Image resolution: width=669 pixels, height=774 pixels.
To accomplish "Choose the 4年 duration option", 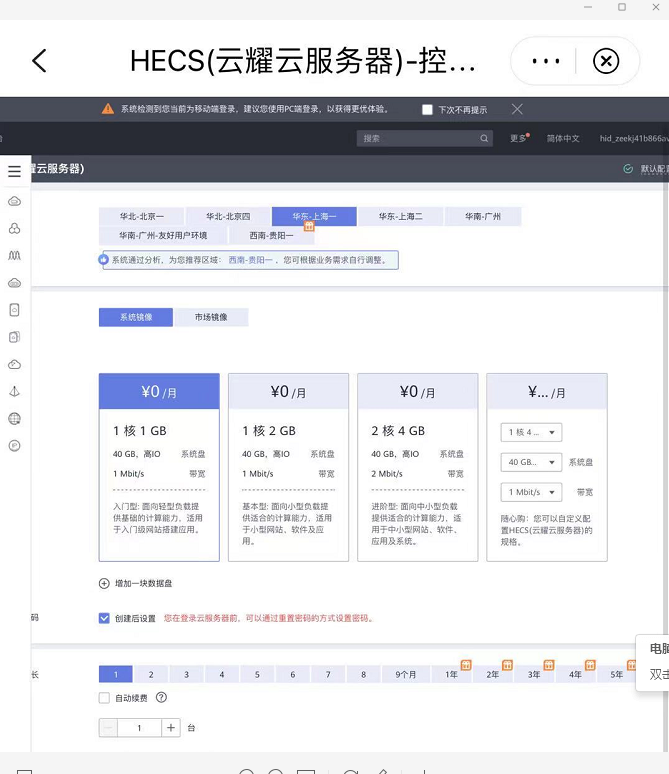I will click(575, 674).
